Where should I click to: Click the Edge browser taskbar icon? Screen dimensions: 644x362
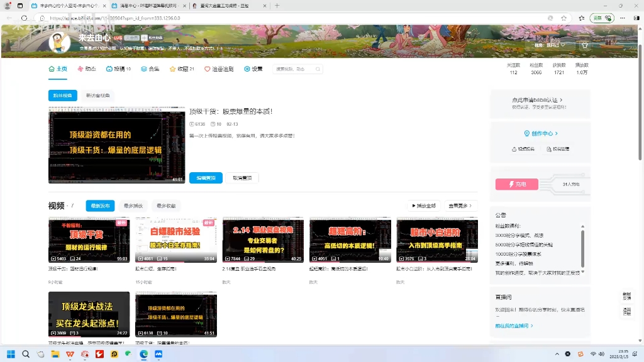(x=144, y=354)
